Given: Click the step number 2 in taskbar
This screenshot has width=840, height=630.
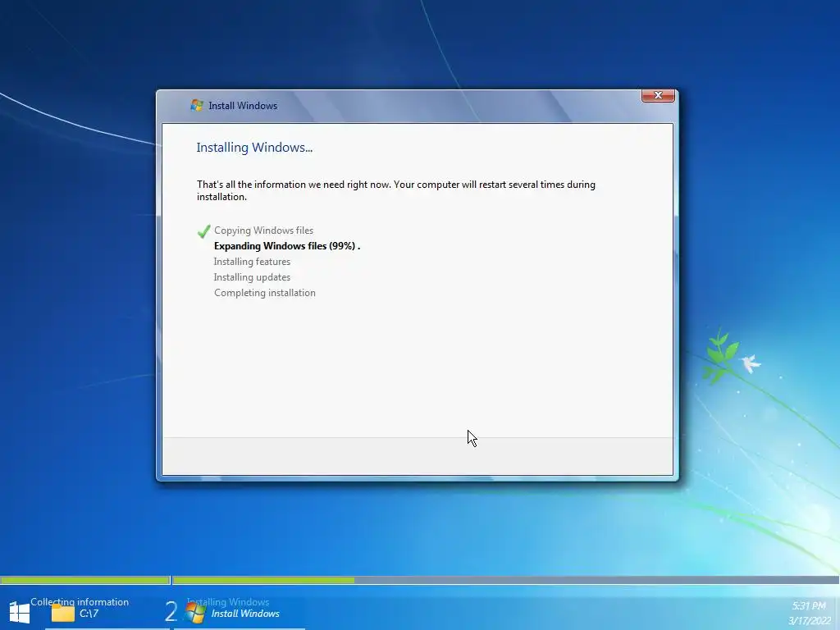Looking at the screenshot, I should pos(171,611).
